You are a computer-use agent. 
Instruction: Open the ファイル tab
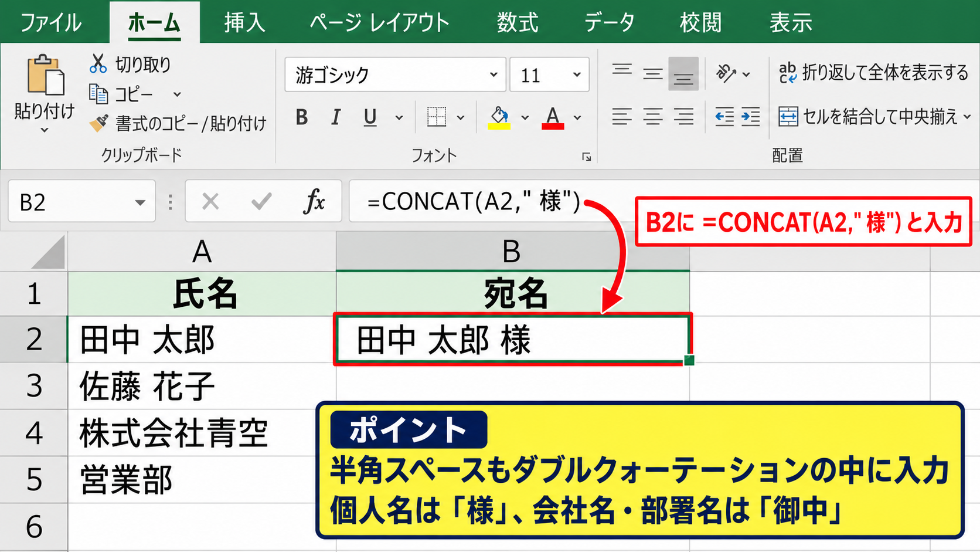[51, 23]
